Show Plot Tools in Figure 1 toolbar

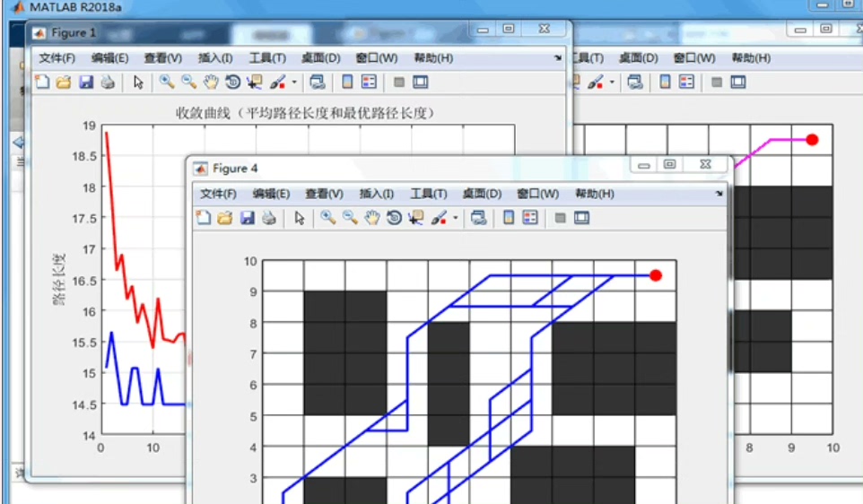click(x=421, y=82)
